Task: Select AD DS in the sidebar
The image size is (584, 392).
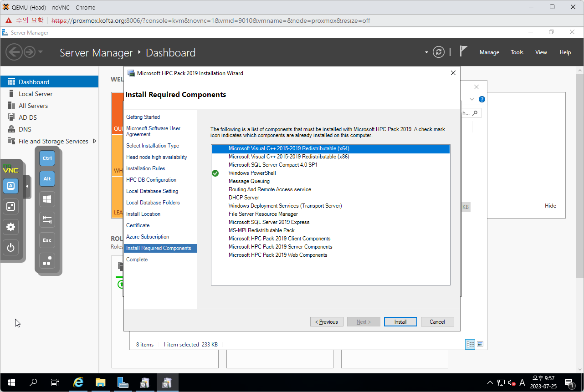Action: coord(28,117)
